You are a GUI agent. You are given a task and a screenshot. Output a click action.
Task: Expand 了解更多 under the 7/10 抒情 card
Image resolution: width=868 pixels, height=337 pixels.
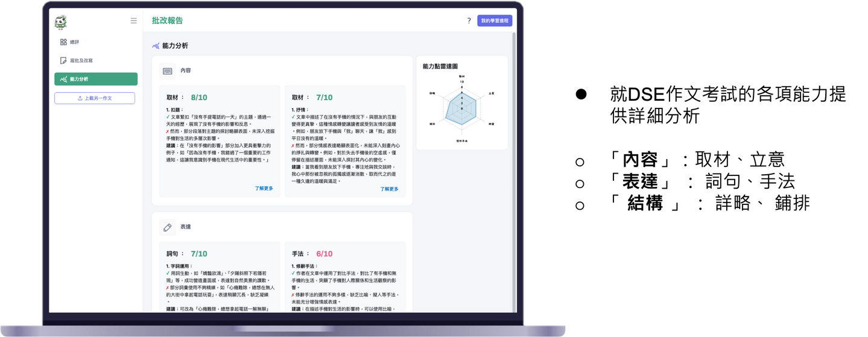pos(389,189)
